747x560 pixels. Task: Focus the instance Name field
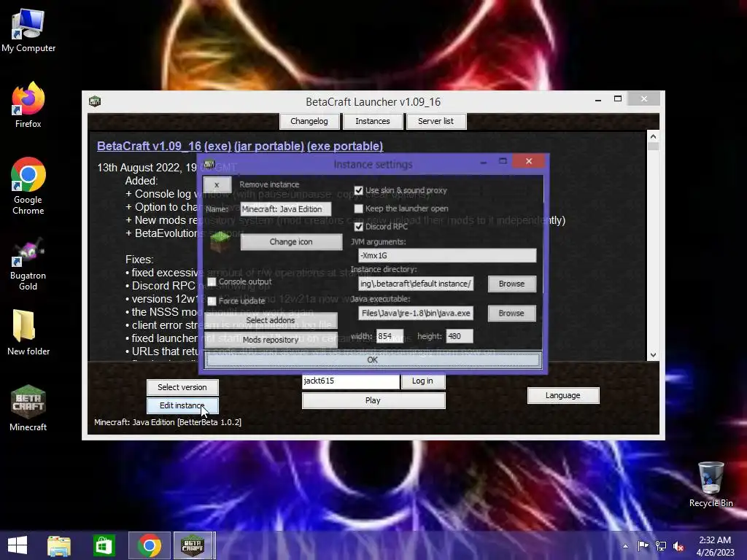tap(285, 209)
